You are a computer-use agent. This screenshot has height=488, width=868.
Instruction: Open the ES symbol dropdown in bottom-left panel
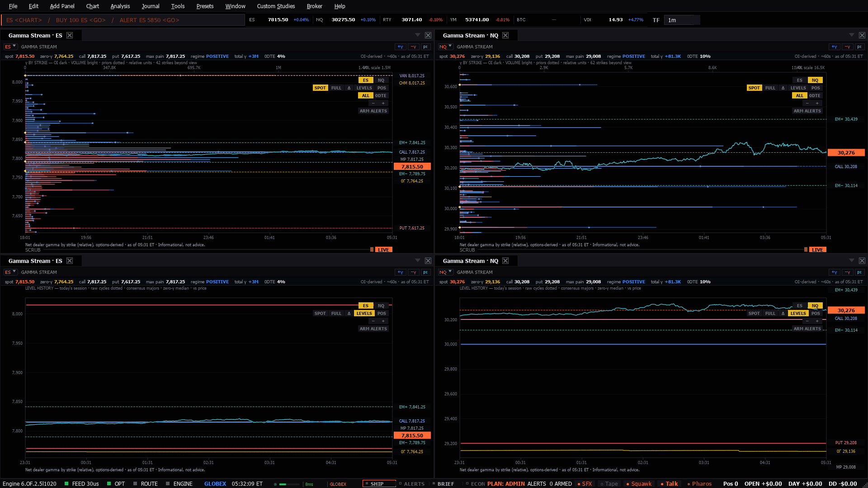point(10,272)
